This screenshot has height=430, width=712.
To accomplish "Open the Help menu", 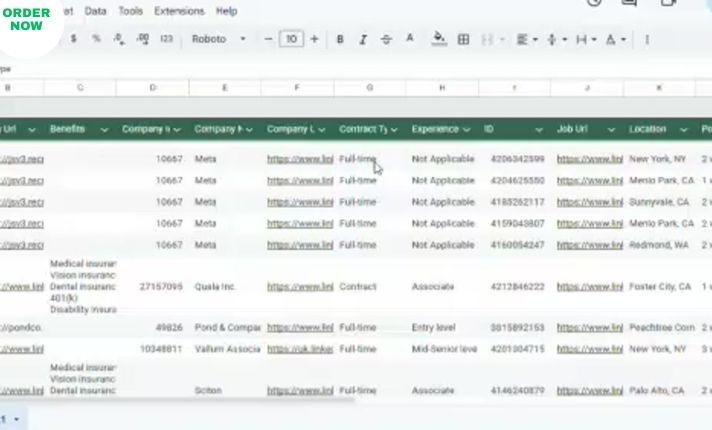I will click(226, 11).
